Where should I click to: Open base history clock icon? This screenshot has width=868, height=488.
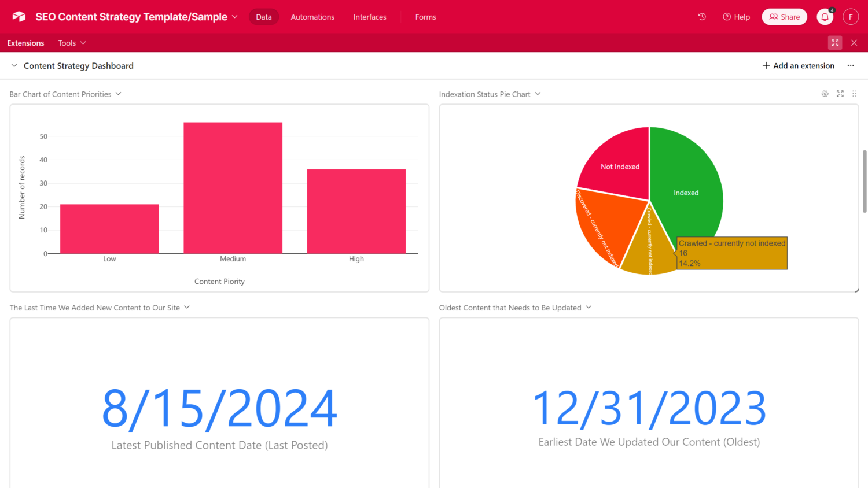point(702,17)
